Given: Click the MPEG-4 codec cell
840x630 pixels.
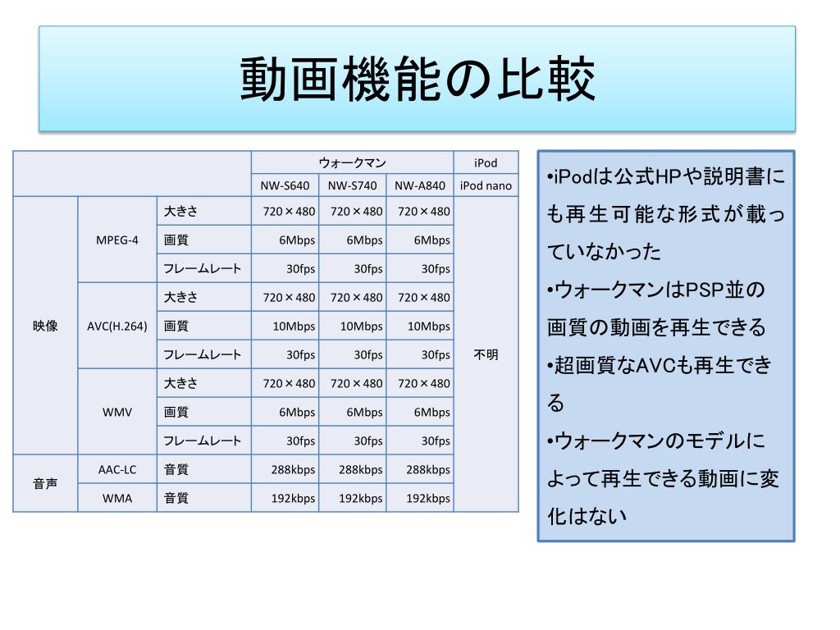Looking at the screenshot, I should click(117, 240).
